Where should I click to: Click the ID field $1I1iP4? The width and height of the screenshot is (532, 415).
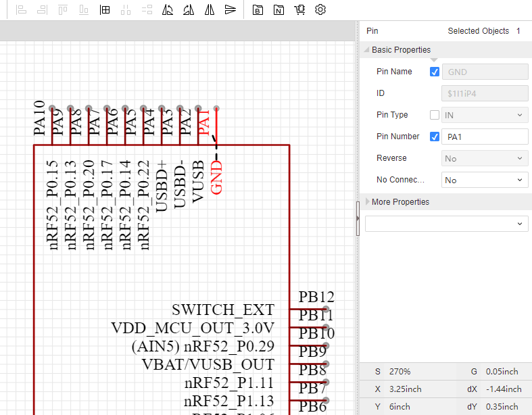(485, 93)
